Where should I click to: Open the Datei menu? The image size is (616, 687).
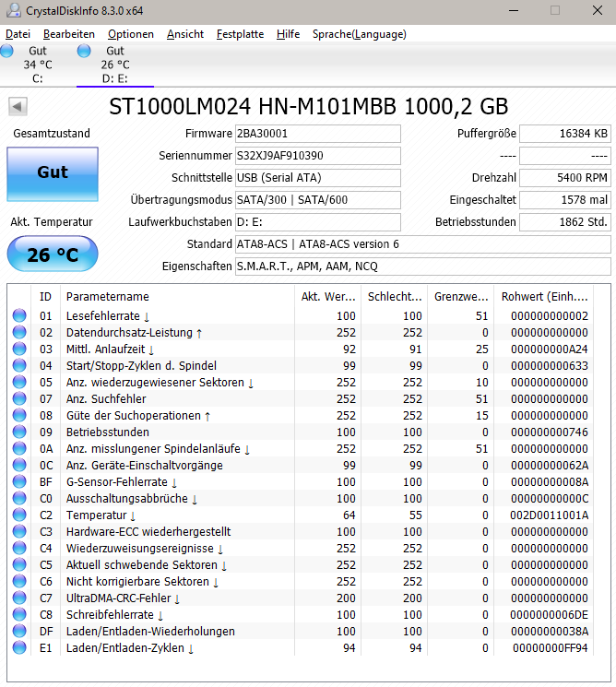click(x=18, y=34)
